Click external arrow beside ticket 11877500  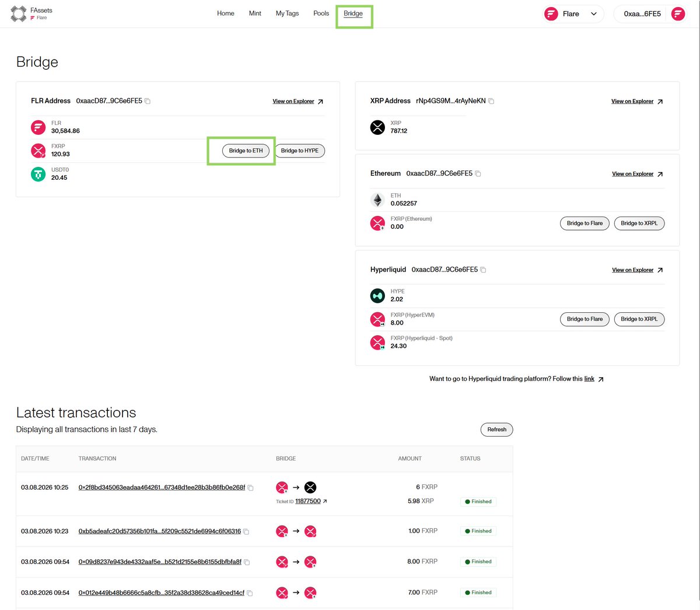325,501
